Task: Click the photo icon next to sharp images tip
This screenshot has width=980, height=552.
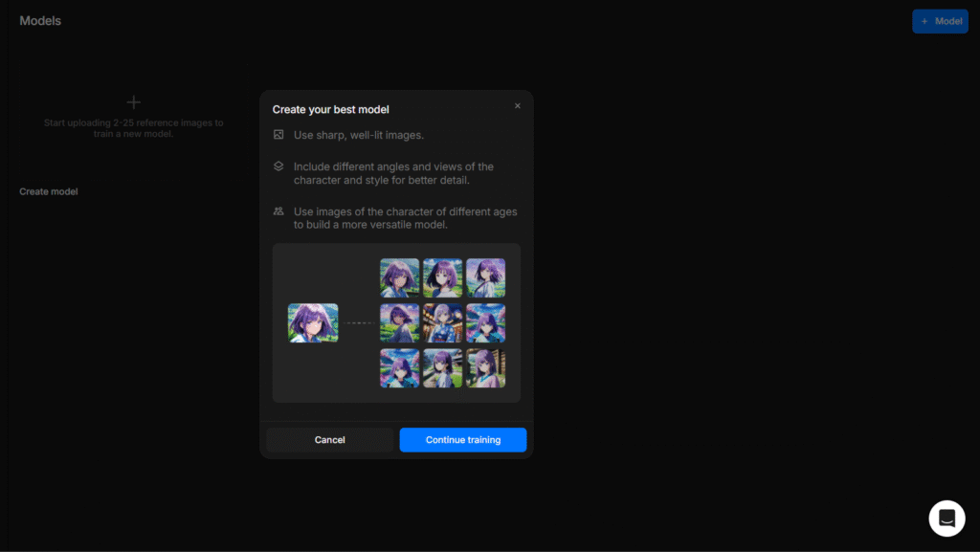Action: 278,135
